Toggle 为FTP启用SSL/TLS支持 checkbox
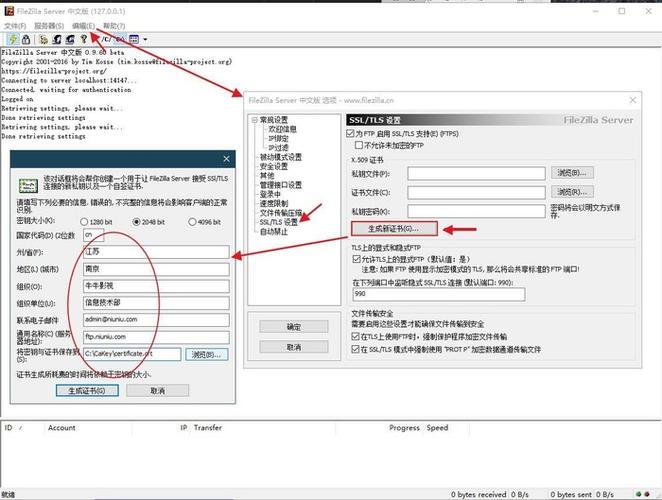 (x=350, y=133)
